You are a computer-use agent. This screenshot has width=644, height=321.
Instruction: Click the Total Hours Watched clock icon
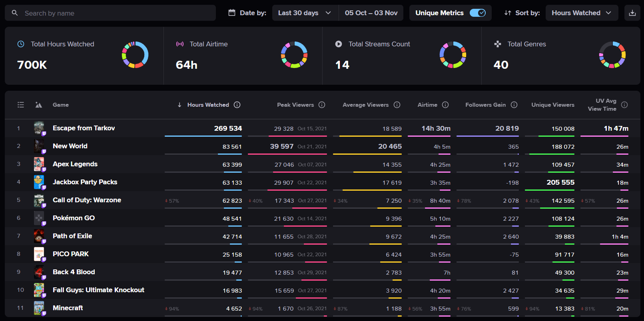21,44
